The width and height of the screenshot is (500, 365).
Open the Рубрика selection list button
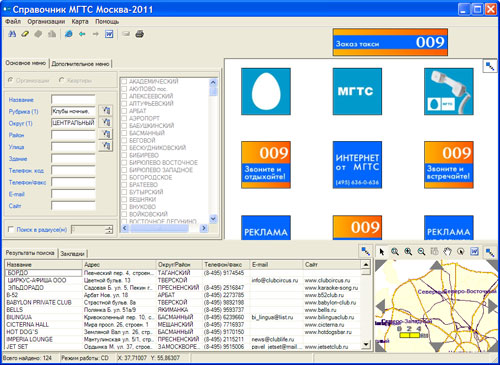(106, 110)
